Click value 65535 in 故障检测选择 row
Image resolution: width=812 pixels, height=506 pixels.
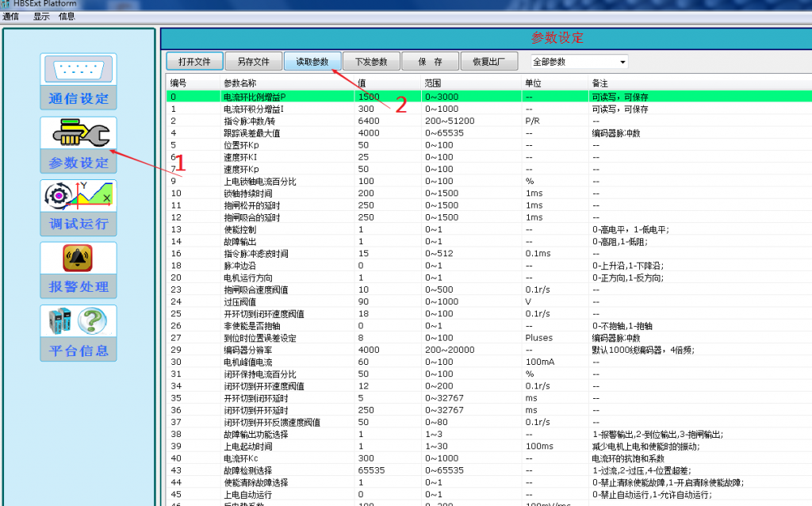[x=371, y=470]
